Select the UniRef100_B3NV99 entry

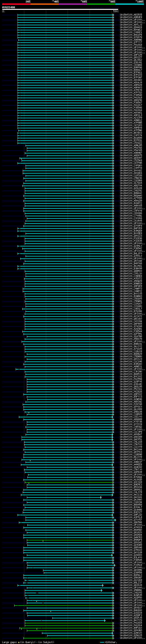click(x=131, y=268)
